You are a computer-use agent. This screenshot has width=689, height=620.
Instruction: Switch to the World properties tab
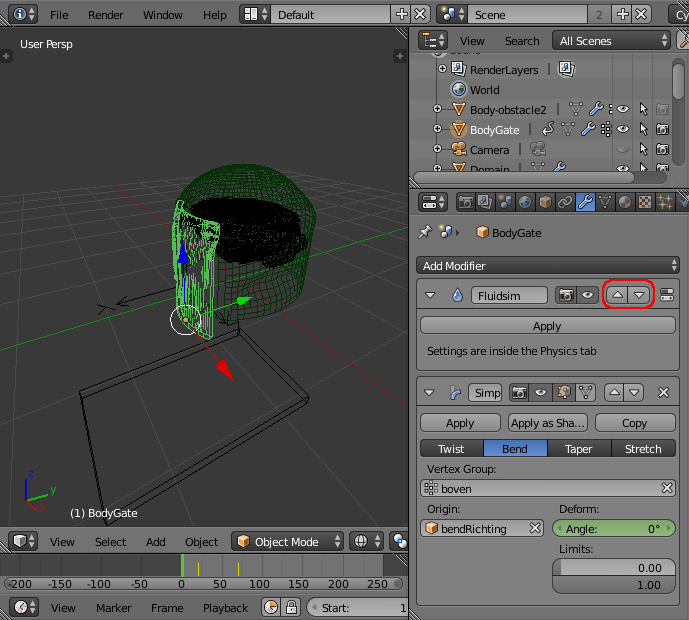(x=525, y=203)
